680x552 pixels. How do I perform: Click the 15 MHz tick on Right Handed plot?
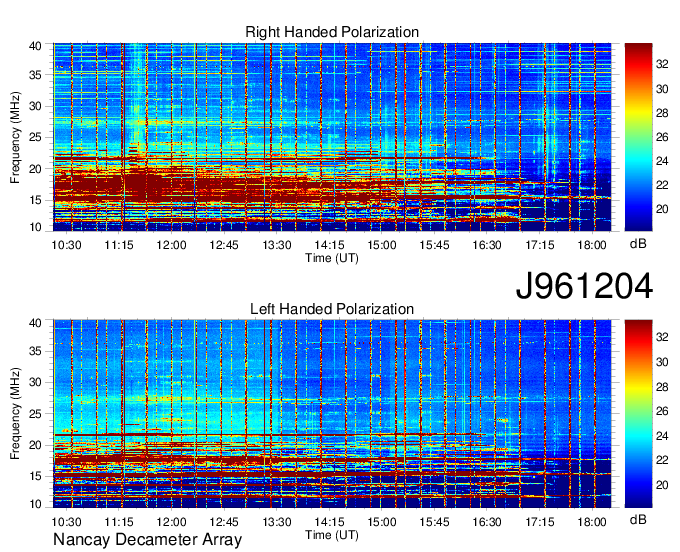click(36, 200)
